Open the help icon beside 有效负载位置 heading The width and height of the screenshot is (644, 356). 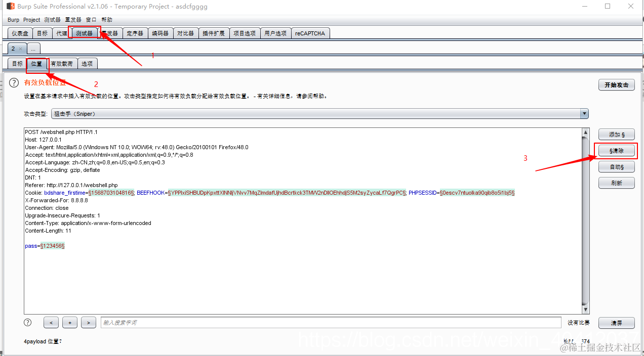tap(14, 83)
